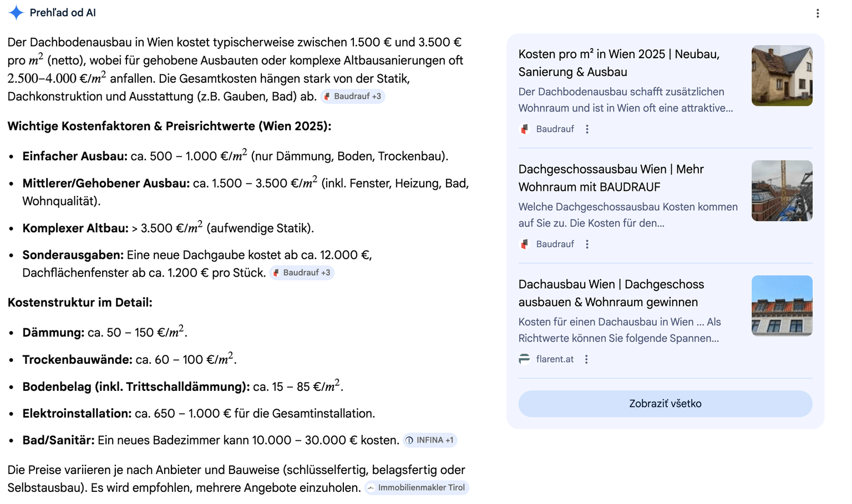Open 'Kosten pro m² in Wien 2025' article

click(x=618, y=63)
